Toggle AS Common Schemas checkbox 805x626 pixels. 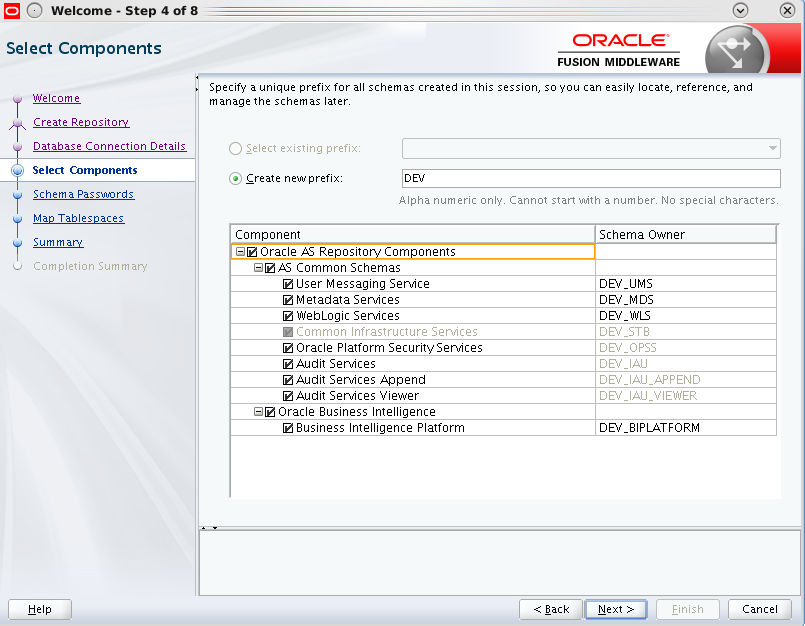(x=270, y=268)
